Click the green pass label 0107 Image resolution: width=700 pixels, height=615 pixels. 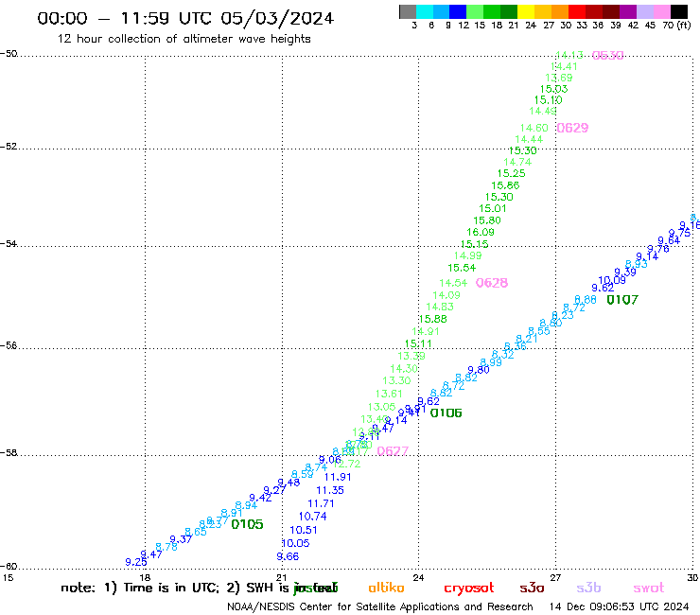tap(622, 300)
